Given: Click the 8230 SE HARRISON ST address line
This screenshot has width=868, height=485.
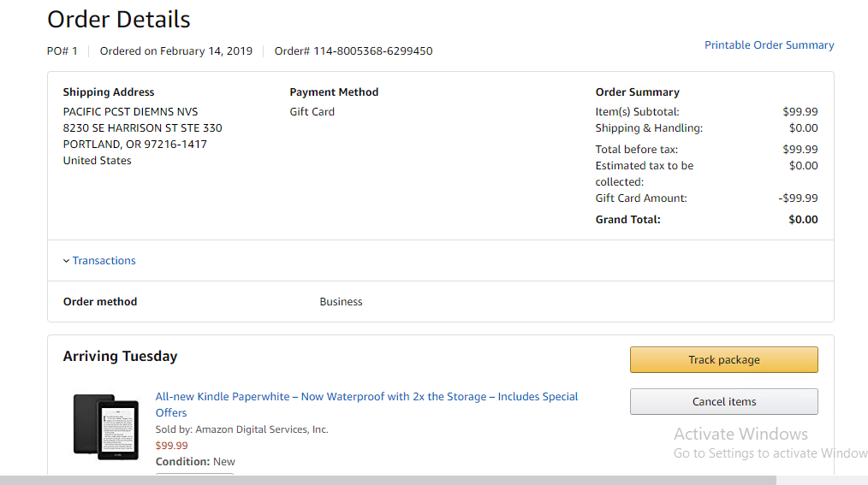Looking at the screenshot, I should 142,128.
